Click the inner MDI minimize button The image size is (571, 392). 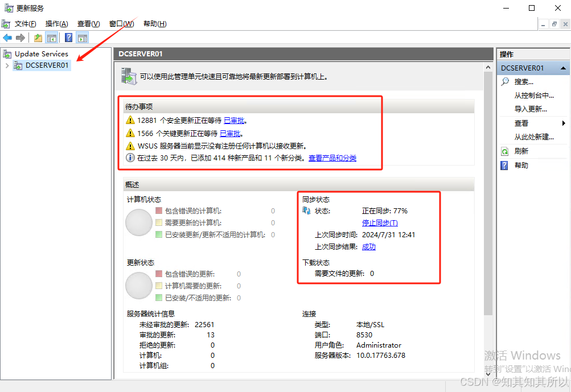(x=543, y=24)
